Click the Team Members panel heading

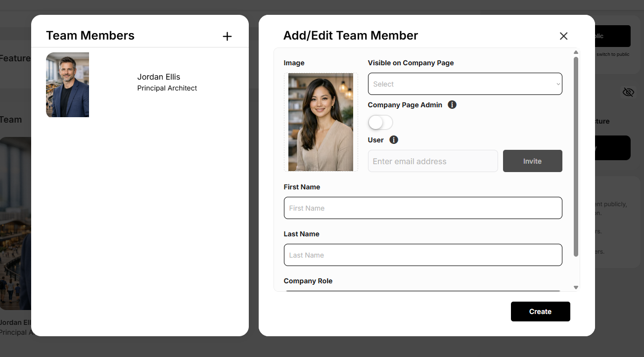click(x=90, y=36)
